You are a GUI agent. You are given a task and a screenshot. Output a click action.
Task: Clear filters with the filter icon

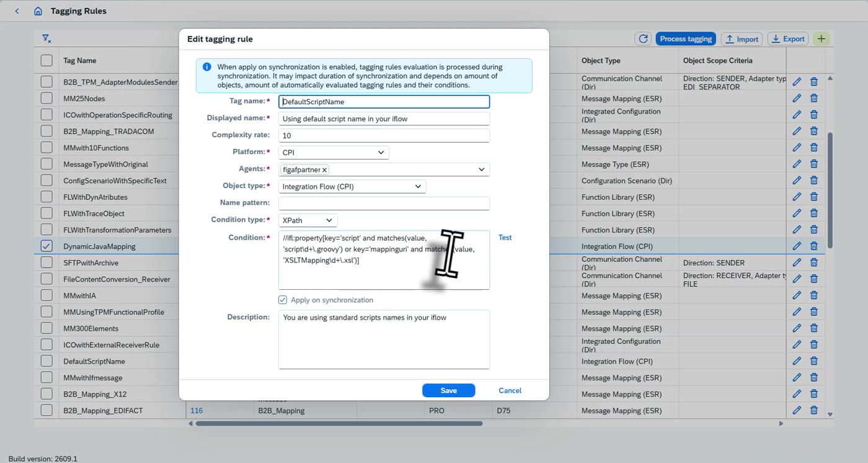46,38
